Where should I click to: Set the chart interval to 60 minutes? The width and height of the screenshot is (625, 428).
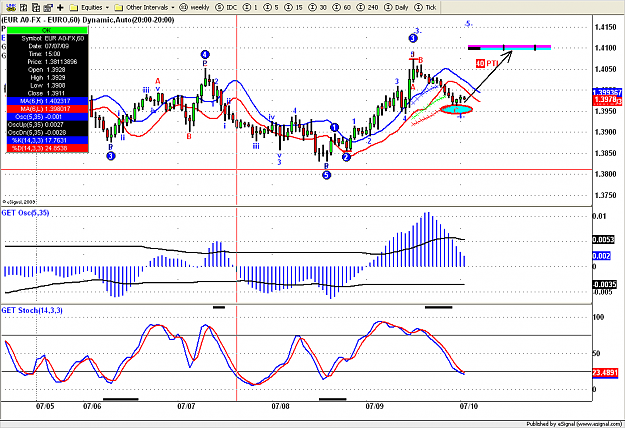pyautogui.click(x=342, y=7)
